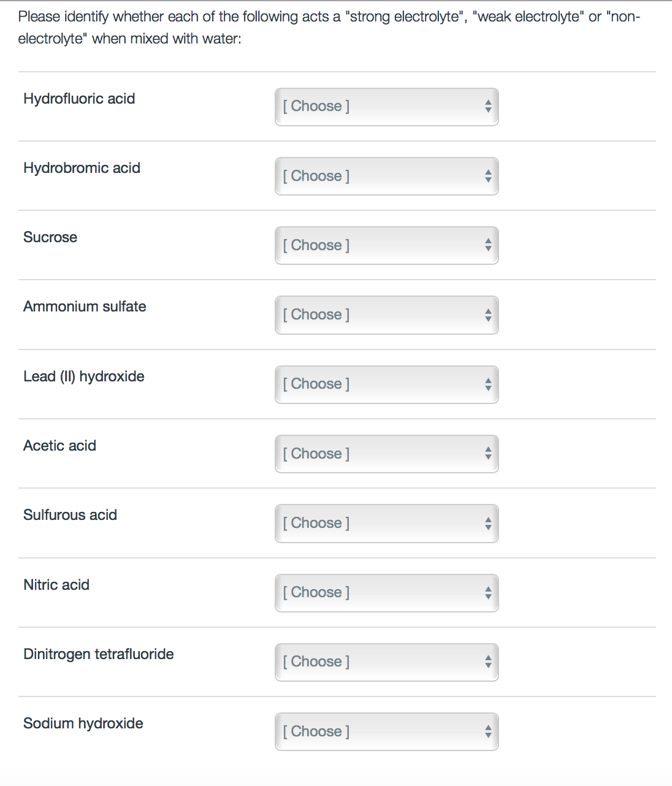Expand the Acetic acid dropdown
This screenshot has width=672, height=786.
[386, 454]
